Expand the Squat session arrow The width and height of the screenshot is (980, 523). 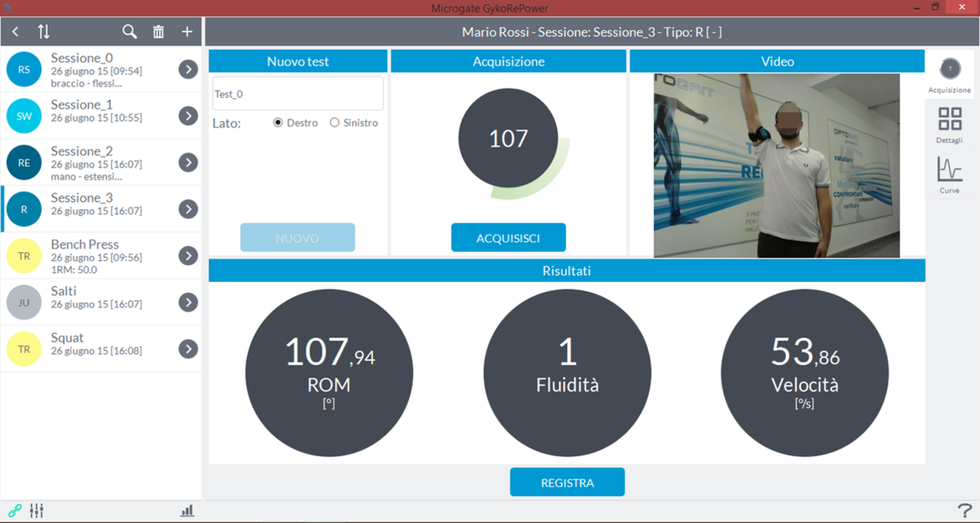click(188, 349)
